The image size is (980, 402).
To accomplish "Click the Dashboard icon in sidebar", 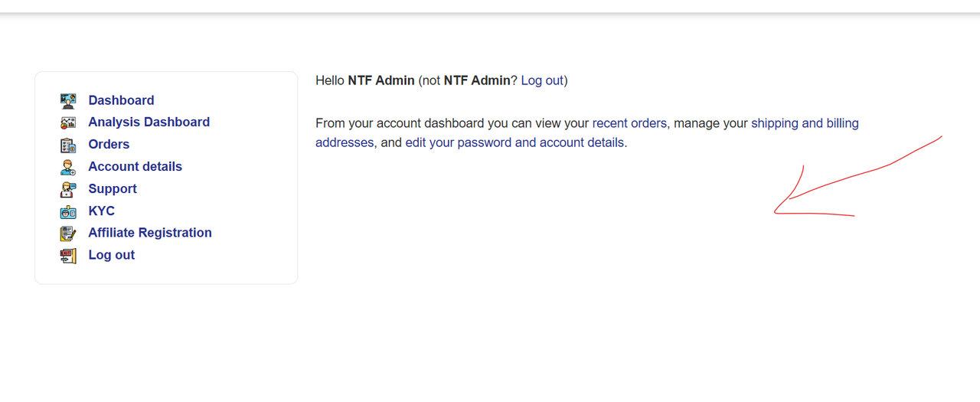I will 68,100.
